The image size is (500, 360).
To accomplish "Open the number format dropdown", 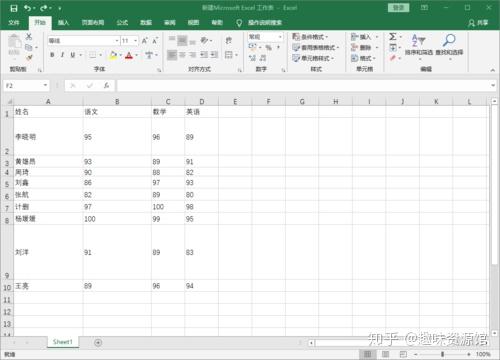I will [280, 37].
